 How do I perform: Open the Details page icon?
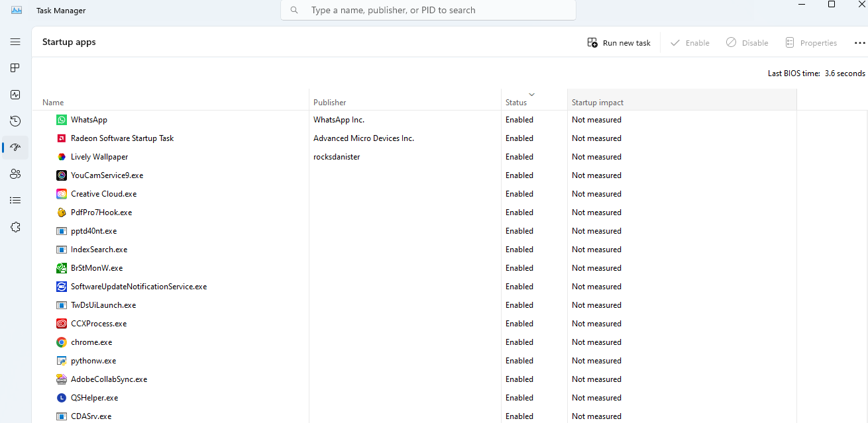[x=15, y=201]
